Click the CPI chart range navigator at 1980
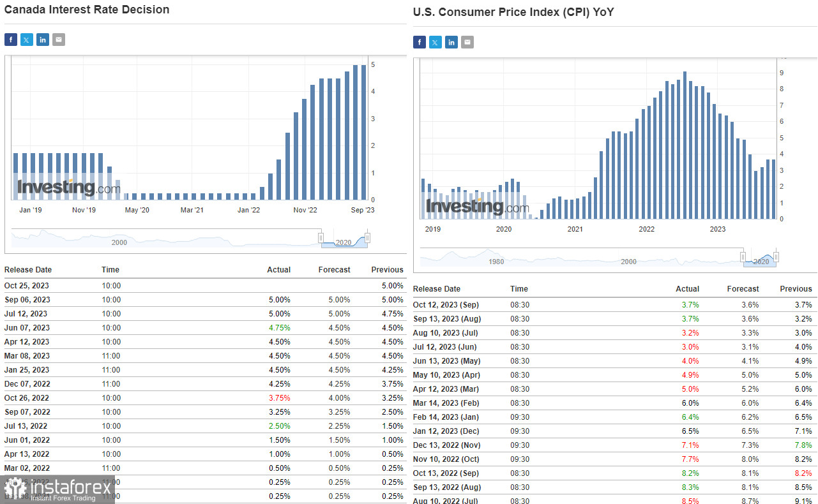This screenshot has width=818, height=504. pos(496,262)
